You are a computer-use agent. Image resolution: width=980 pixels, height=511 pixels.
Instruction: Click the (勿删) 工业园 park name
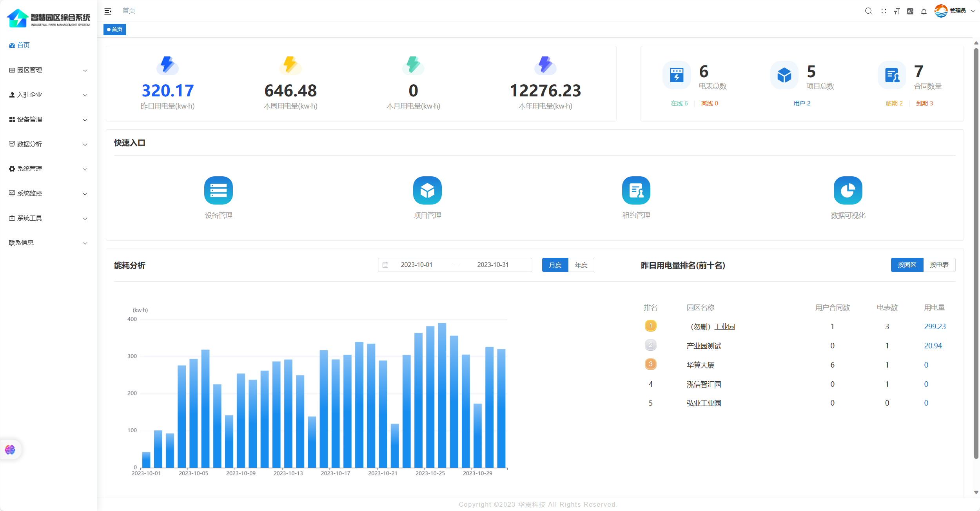click(x=711, y=326)
